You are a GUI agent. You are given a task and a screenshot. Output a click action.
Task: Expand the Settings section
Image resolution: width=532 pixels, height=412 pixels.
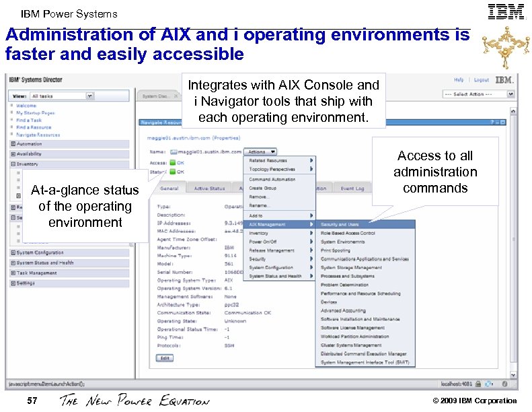coord(13,283)
